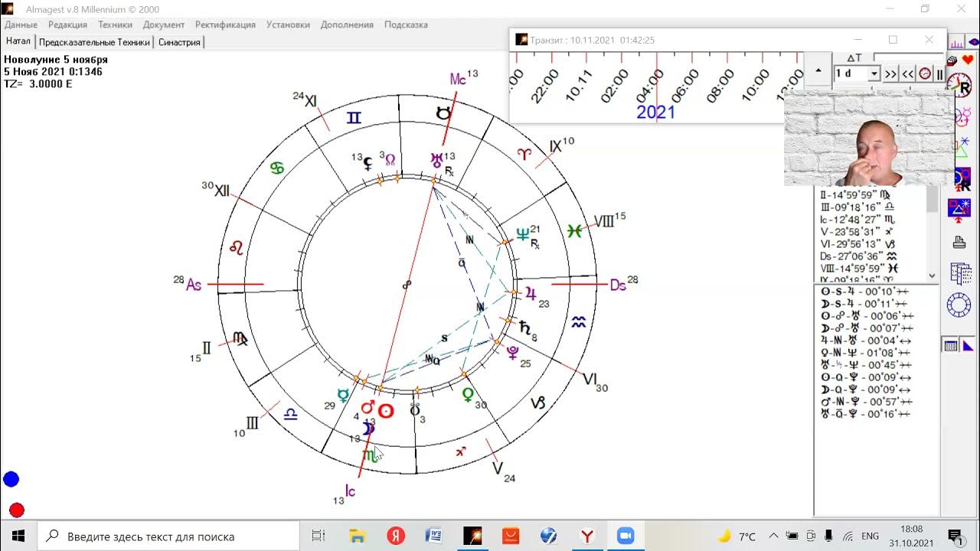This screenshot has width=980, height=551.
Task: Open the blue zodiac wheel ring icon
Action: 959,305
